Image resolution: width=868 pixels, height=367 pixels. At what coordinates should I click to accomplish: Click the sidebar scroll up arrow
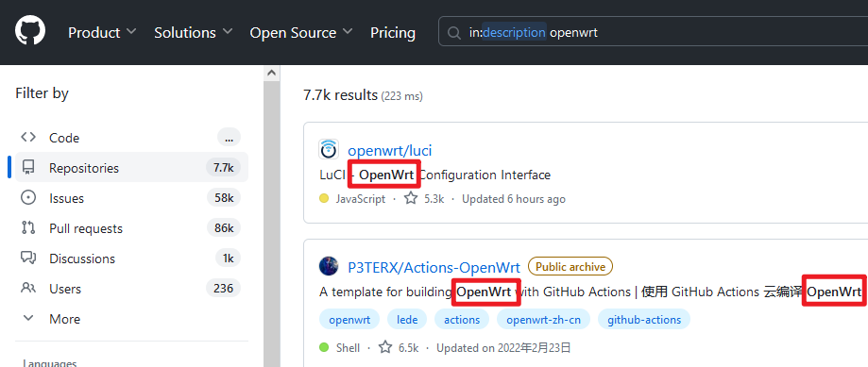pos(271,73)
